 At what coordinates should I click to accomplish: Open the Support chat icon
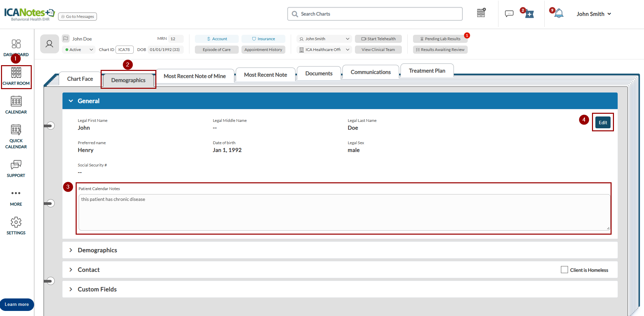16,165
